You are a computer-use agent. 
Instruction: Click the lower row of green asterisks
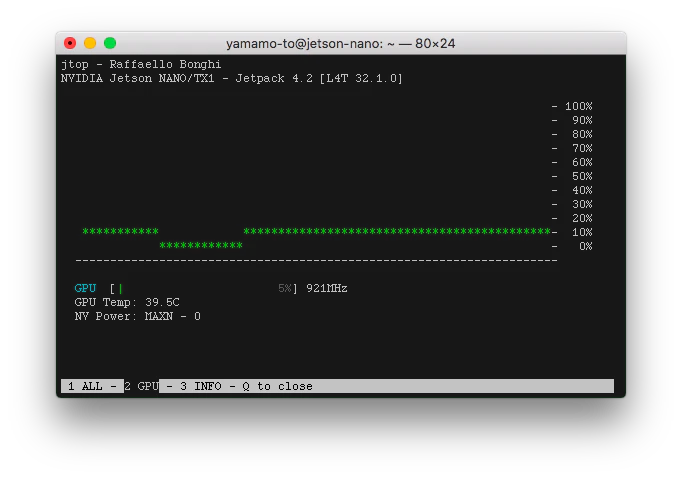(201, 245)
